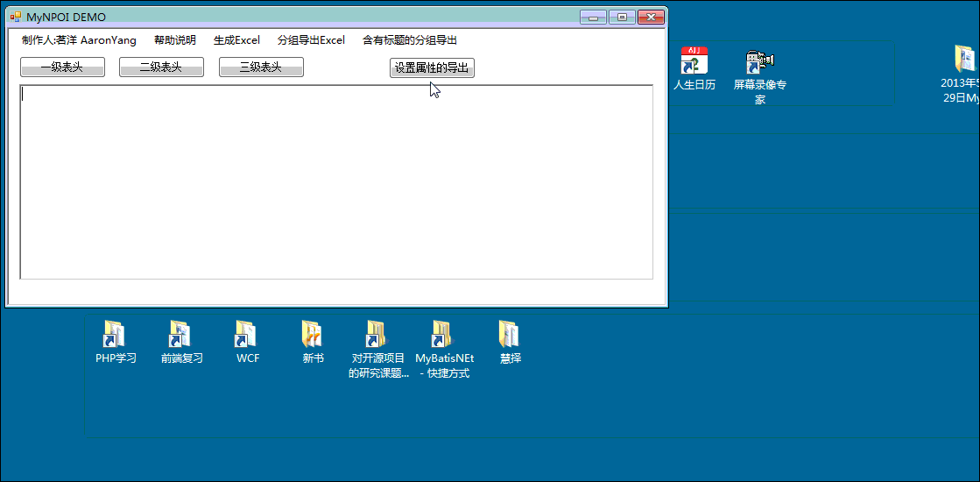Click the MyNPOI DEMO title text
Image resolution: width=980 pixels, height=482 pixels.
(66, 17)
